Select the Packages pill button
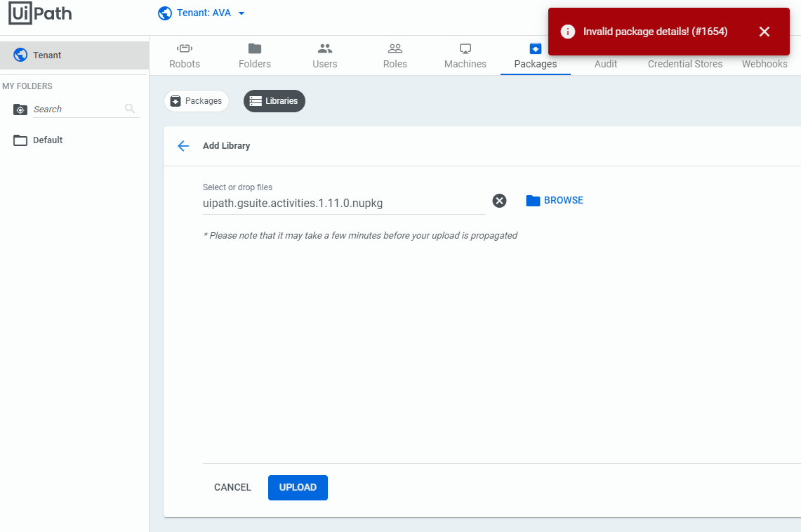Viewport: 801px width, 532px height. (x=196, y=101)
